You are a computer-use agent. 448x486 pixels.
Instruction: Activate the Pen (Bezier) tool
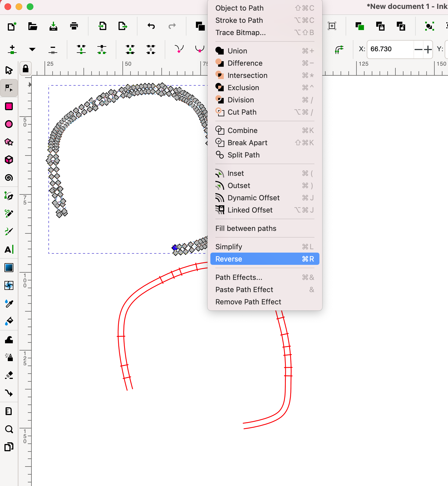tap(9, 196)
